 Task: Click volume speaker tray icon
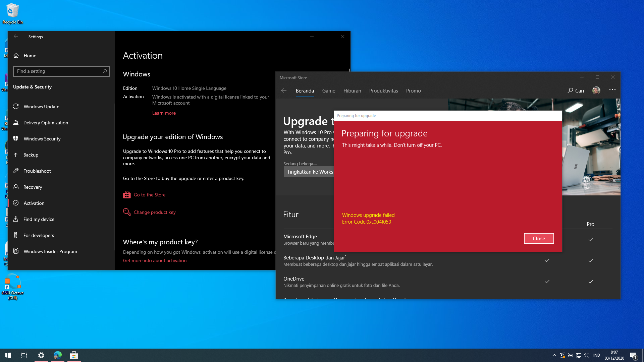(586, 355)
